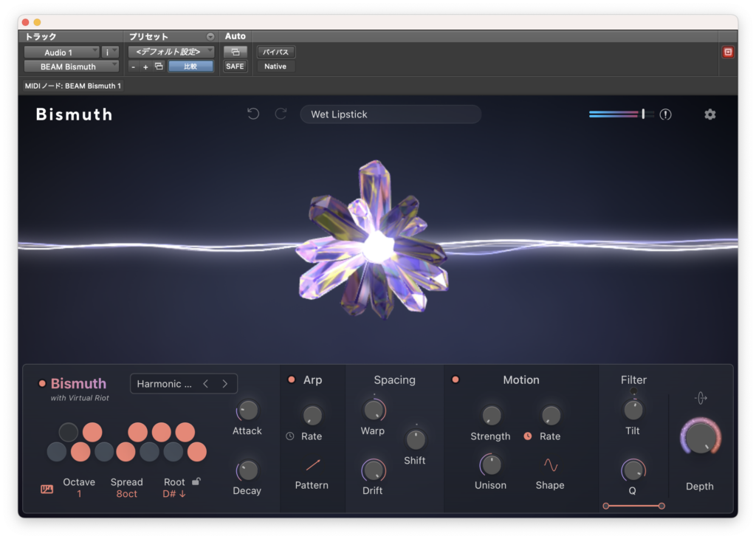Image resolution: width=756 pixels, height=539 pixels.
Task: Open the Bismuth settings gear
Action: coord(709,114)
